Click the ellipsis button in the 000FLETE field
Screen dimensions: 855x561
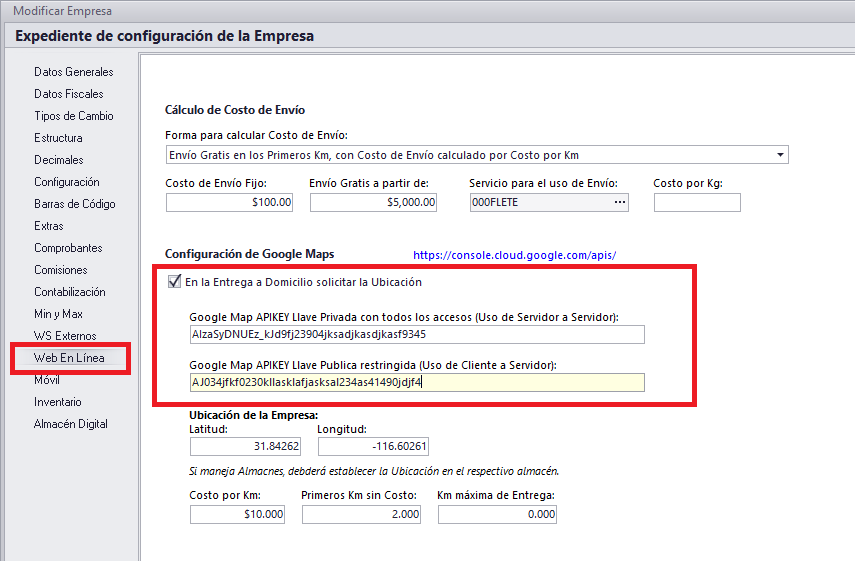tap(620, 202)
